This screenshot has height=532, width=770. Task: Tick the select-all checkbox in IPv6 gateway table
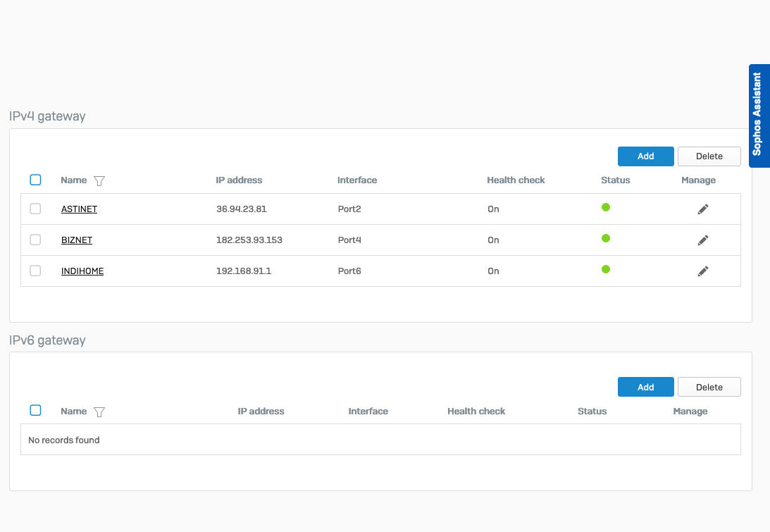coord(35,410)
